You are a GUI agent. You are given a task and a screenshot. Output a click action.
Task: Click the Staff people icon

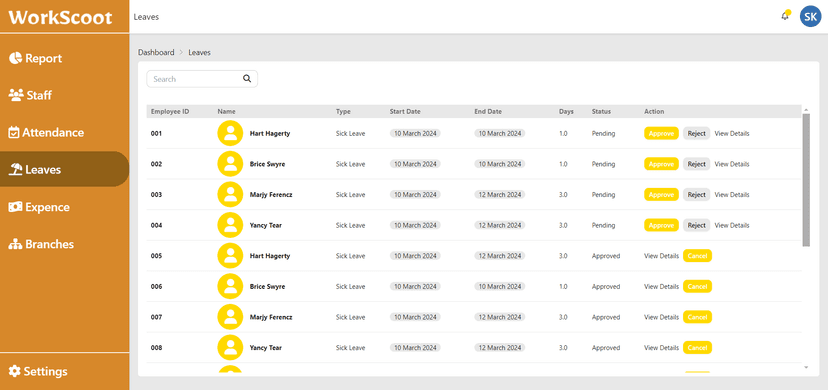[16, 95]
